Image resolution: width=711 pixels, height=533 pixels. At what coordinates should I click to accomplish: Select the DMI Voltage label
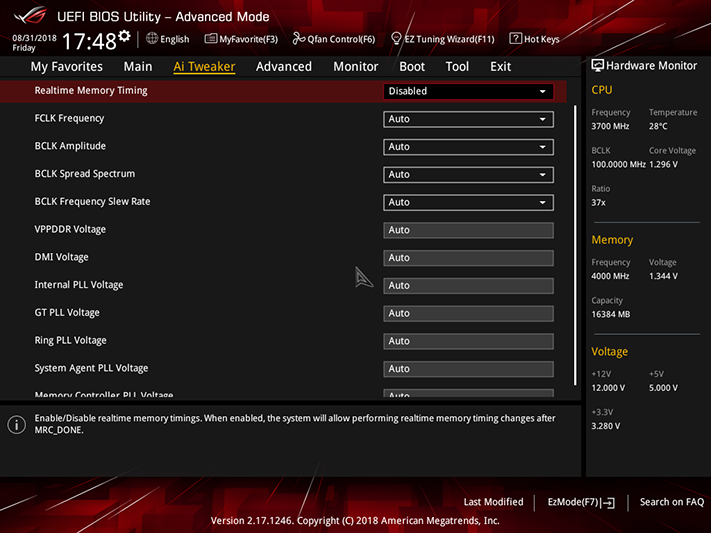pyautogui.click(x=62, y=257)
